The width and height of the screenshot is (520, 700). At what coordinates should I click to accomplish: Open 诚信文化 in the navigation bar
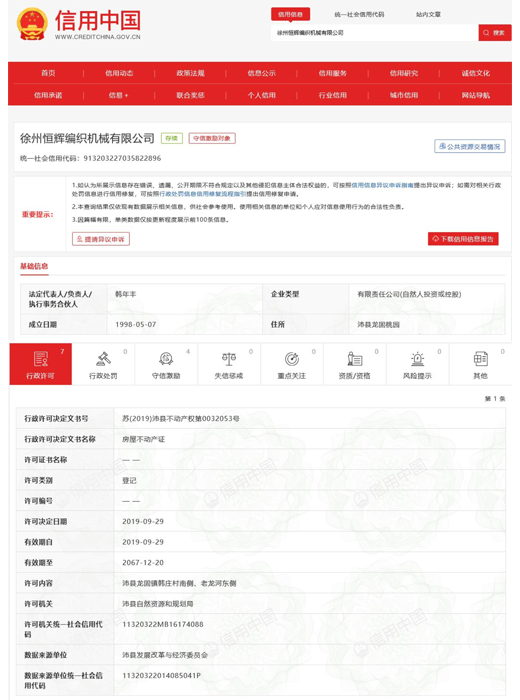[x=475, y=73]
